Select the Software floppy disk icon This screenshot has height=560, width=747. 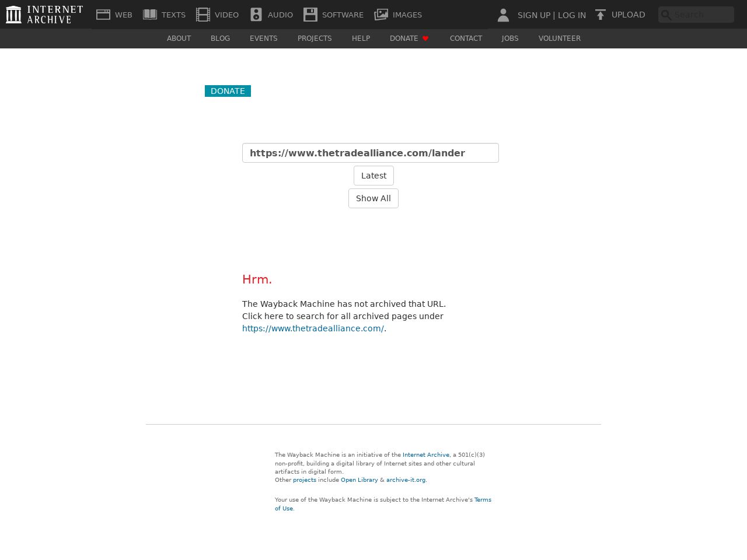coord(310,15)
